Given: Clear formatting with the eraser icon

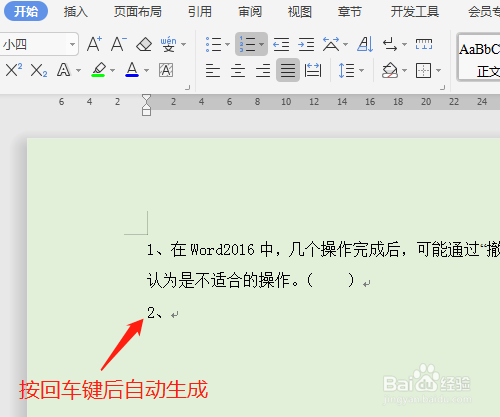Looking at the screenshot, I should [x=144, y=44].
